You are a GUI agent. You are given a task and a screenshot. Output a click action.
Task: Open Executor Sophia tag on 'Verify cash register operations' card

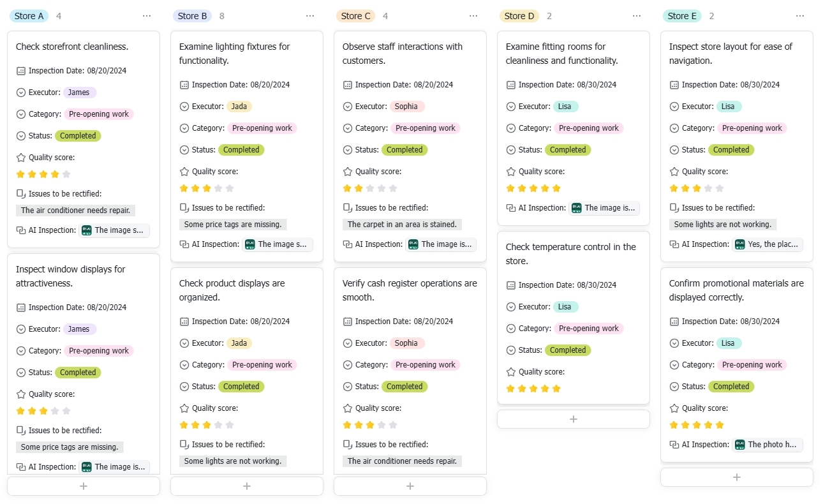(406, 343)
